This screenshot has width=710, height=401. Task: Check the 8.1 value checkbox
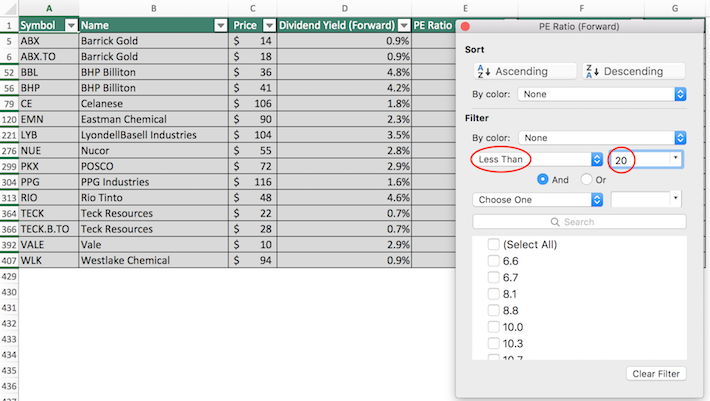click(x=494, y=294)
